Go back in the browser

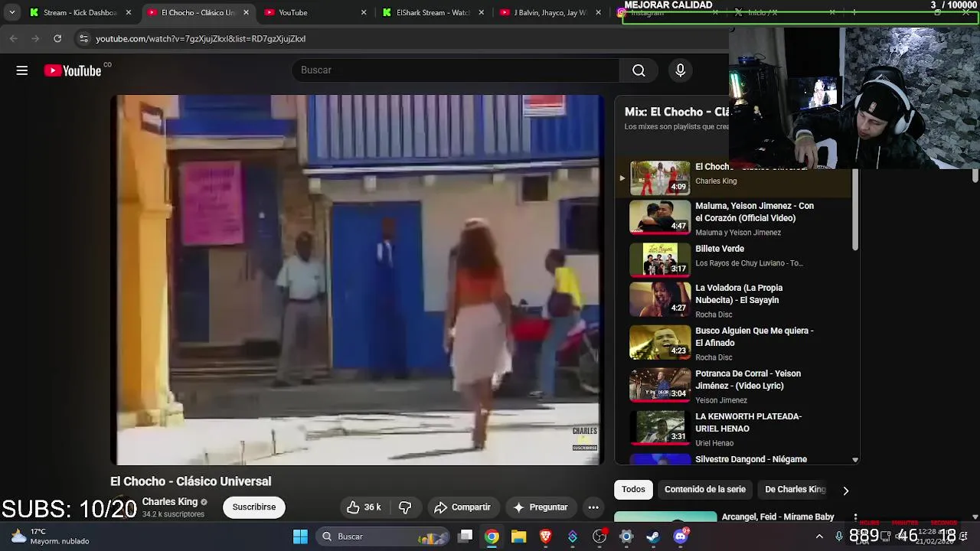click(14, 38)
